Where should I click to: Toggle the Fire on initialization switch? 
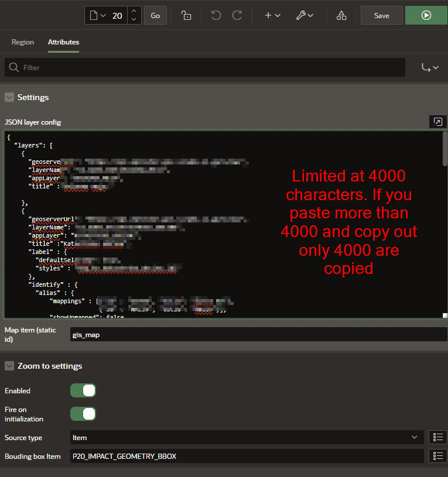(83, 414)
